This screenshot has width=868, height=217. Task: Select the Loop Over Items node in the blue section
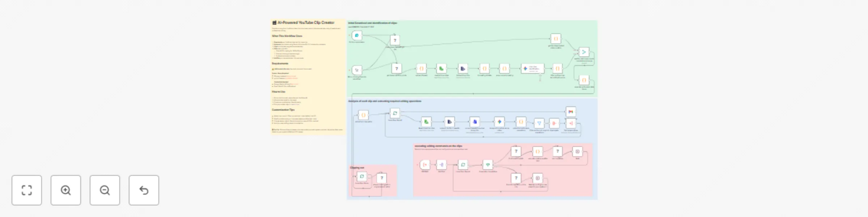tap(395, 113)
